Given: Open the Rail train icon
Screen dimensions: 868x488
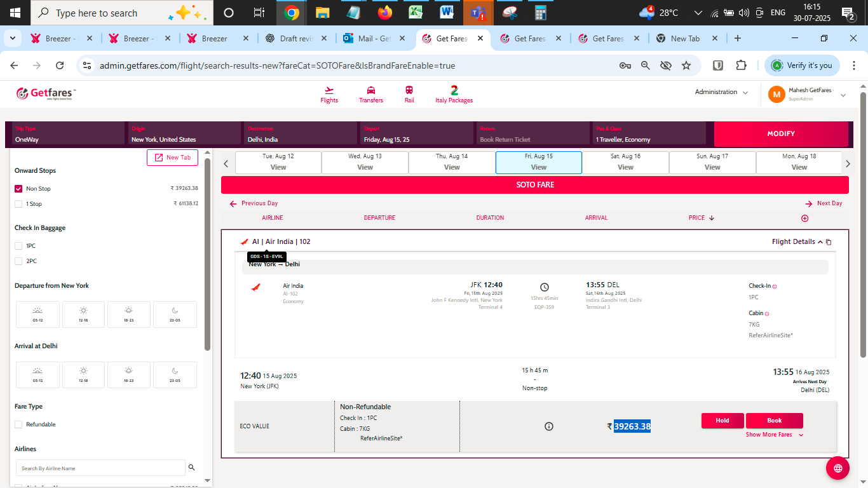Looking at the screenshot, I should [409, 90].
